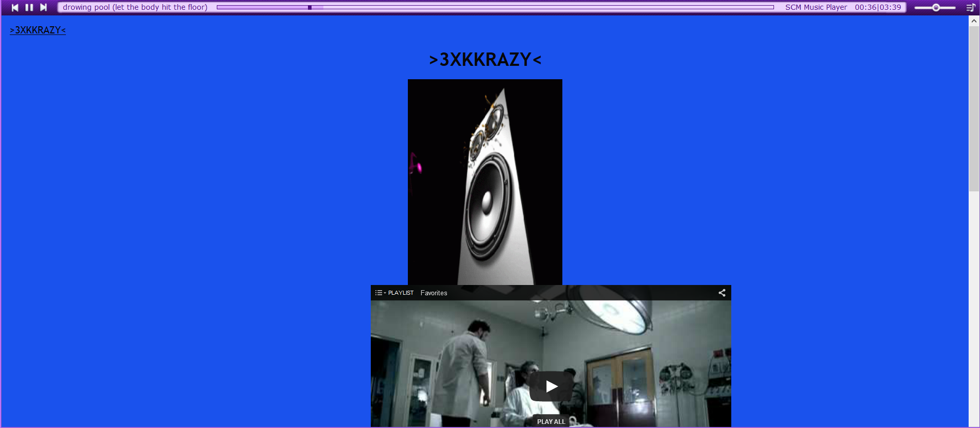
Task: Click the >3XKKRAZY< link at top left
Action: click(38, 30)
